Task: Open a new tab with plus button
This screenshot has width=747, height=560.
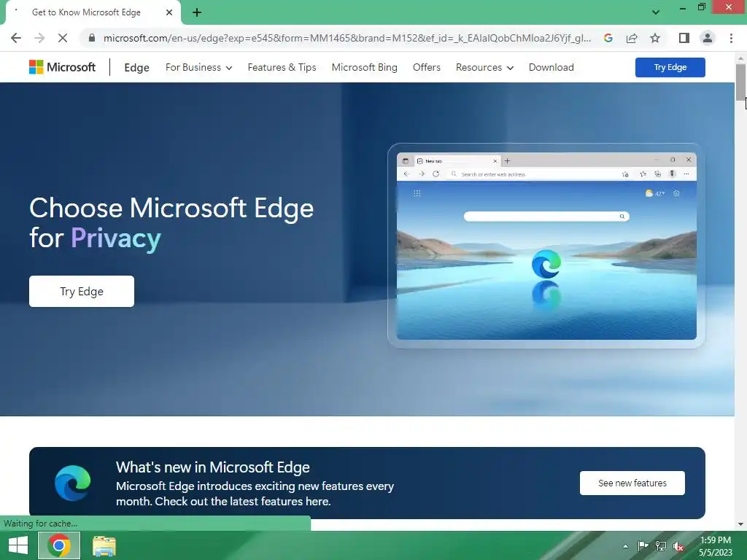Action: pos(197,12)
